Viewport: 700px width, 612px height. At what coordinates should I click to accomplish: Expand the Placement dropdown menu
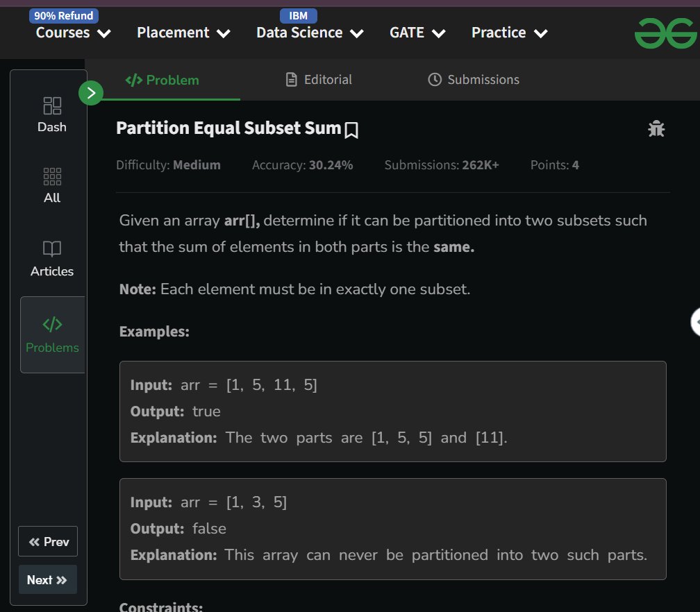pyautogui.click(x=183, y=33)
